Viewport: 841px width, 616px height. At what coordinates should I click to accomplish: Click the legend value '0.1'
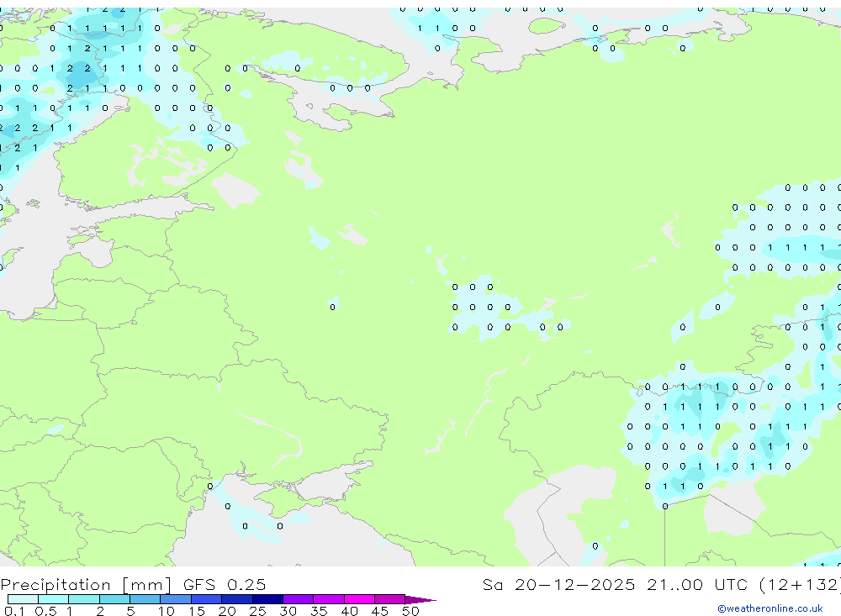pyautogui.click(x=14, y=611)
